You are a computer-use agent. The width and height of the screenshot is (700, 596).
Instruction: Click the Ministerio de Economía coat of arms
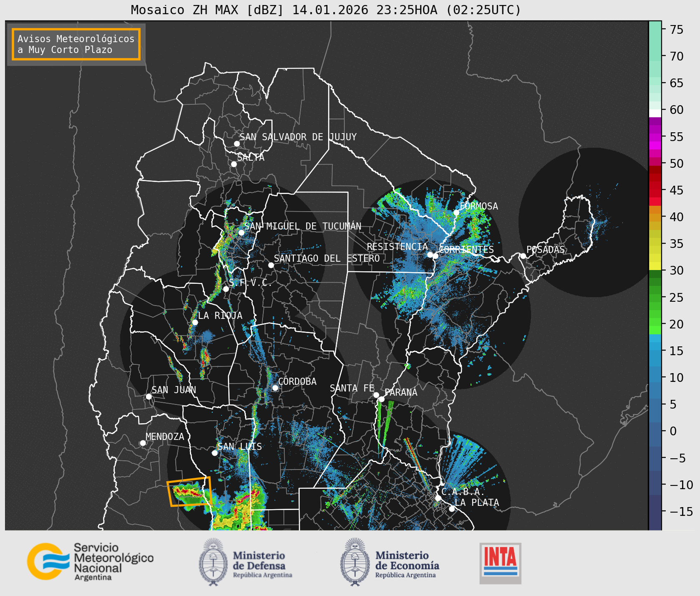(355, 562)
